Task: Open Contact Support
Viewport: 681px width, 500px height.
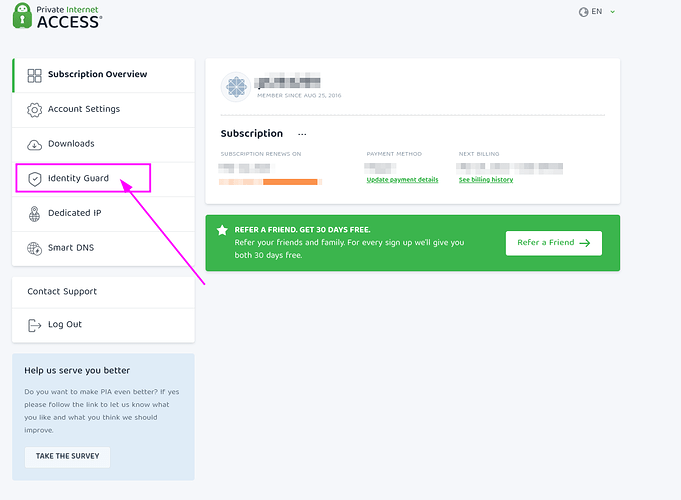Action: tap(103, 292)
